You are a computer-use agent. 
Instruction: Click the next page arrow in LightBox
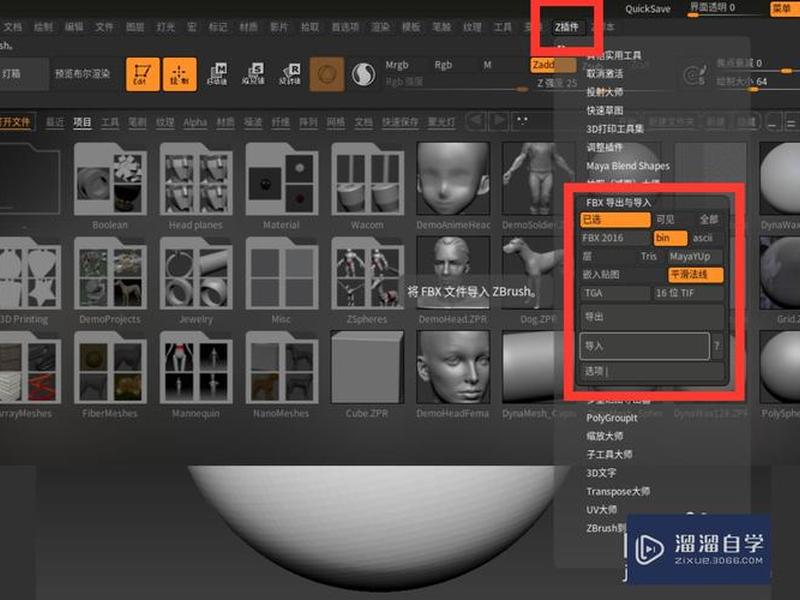point(499,121)
